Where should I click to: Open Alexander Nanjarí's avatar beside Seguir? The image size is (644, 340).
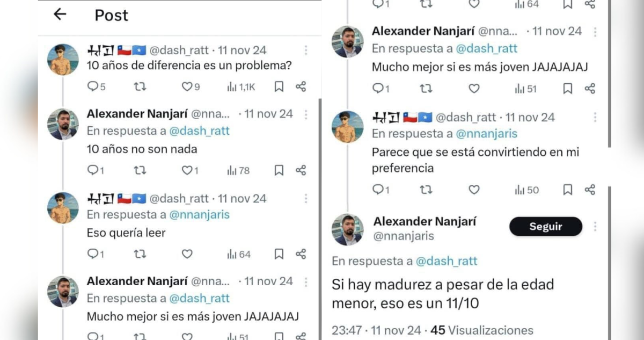coord(347,229)
